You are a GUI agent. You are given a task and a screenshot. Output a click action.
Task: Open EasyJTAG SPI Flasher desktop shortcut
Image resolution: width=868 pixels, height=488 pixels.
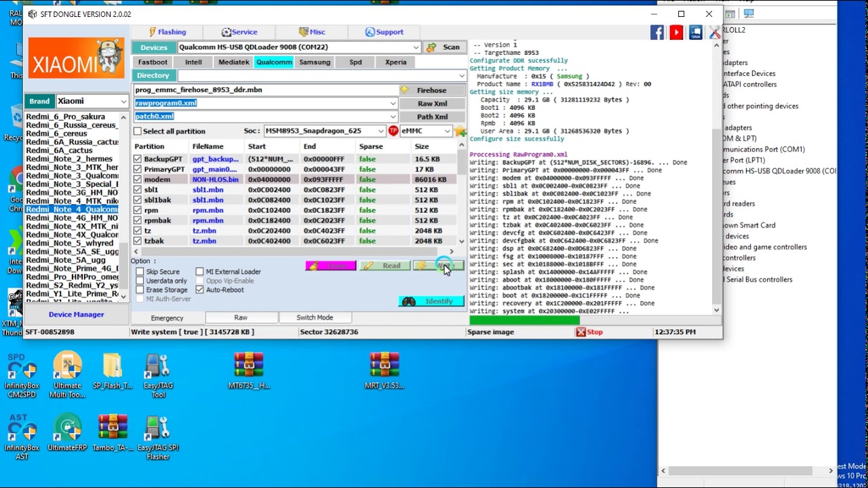158,437
